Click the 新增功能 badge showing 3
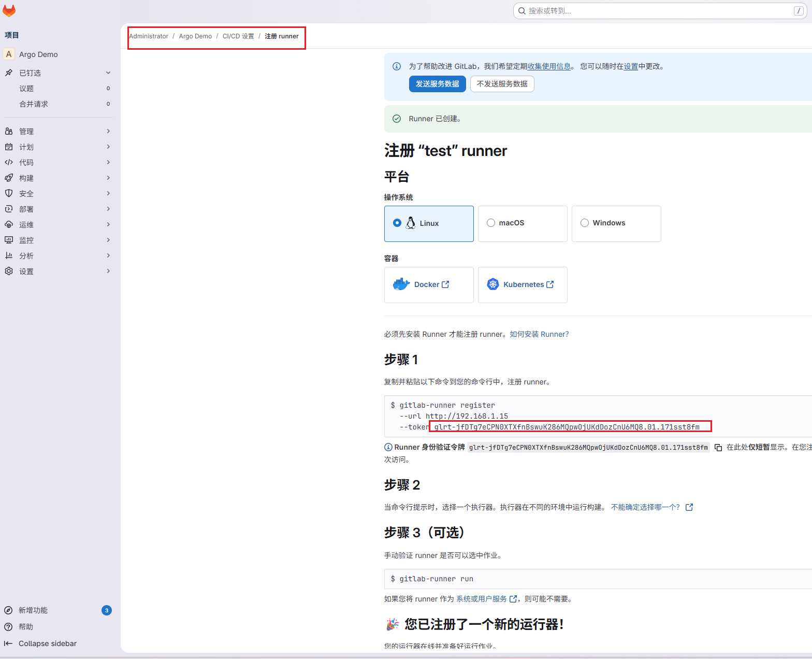This screenshot has width=812, height=659. [107, 610]
